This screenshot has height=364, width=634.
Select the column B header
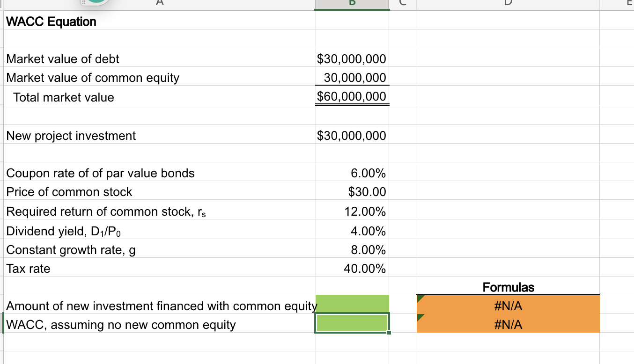(352, 3)
